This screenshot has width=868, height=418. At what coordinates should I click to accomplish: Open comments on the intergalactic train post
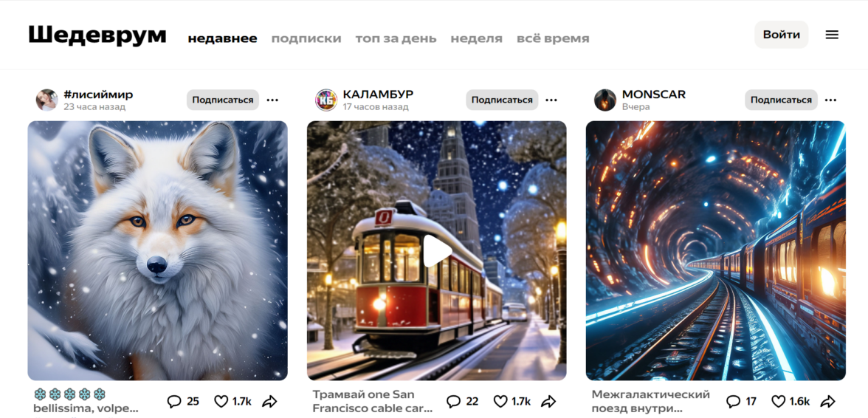pyautogui.click(x=741, y=402)
